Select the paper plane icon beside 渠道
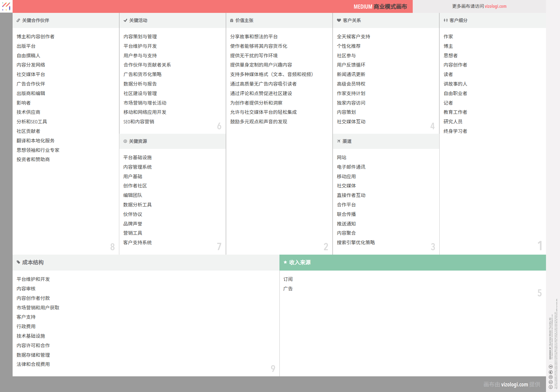 338,141
